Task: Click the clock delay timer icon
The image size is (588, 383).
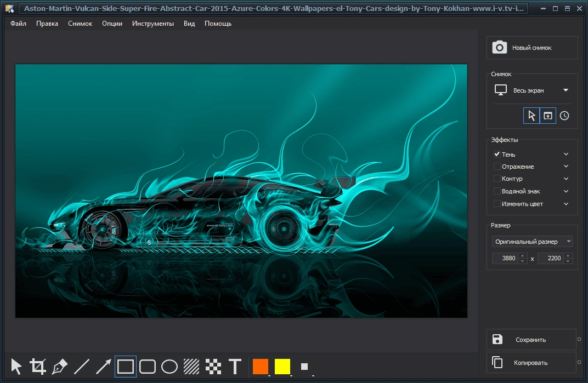Action: (x=564, y=116)
